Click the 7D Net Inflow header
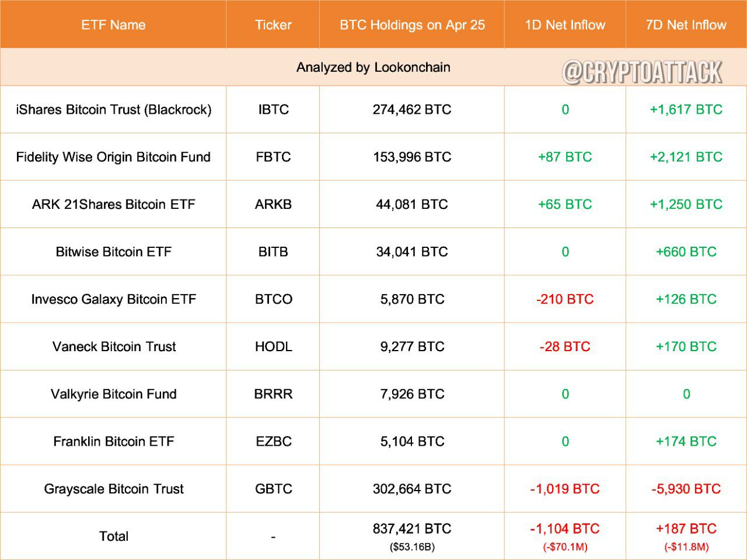The width and height of the screenshot is (747, 560). [686, 25]
